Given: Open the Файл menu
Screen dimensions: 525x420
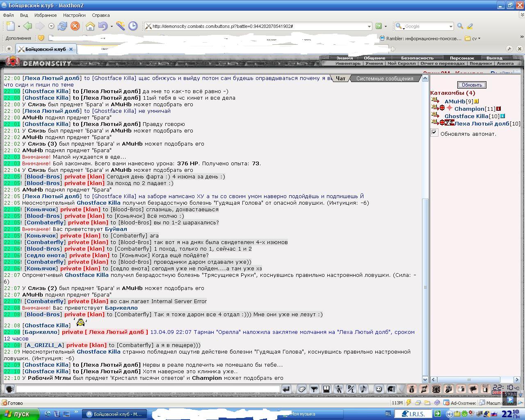Looking at the screenshot, I should [x=8, y=15].
